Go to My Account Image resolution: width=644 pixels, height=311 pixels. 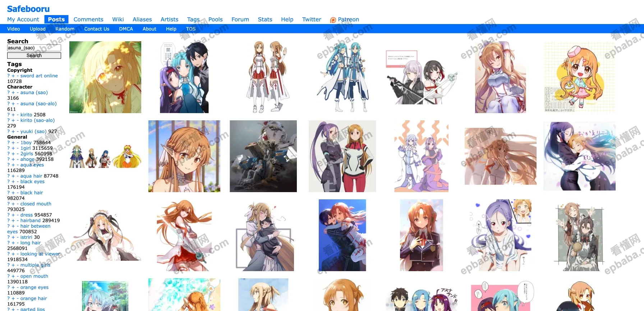pyautogui.click(x=23, y=19)
